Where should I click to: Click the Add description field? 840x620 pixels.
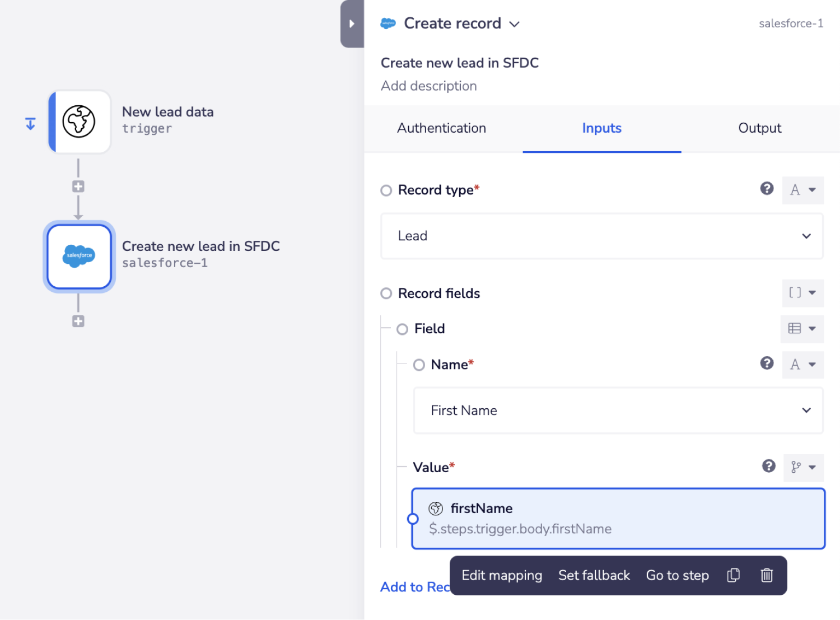pyautogui.click(x=429, y=86)
